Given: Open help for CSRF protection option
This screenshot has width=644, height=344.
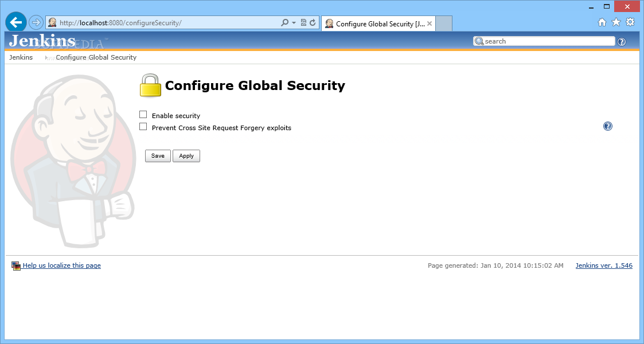Looking at the screenshot, I should pyautogui.click(x=608, y=126).
